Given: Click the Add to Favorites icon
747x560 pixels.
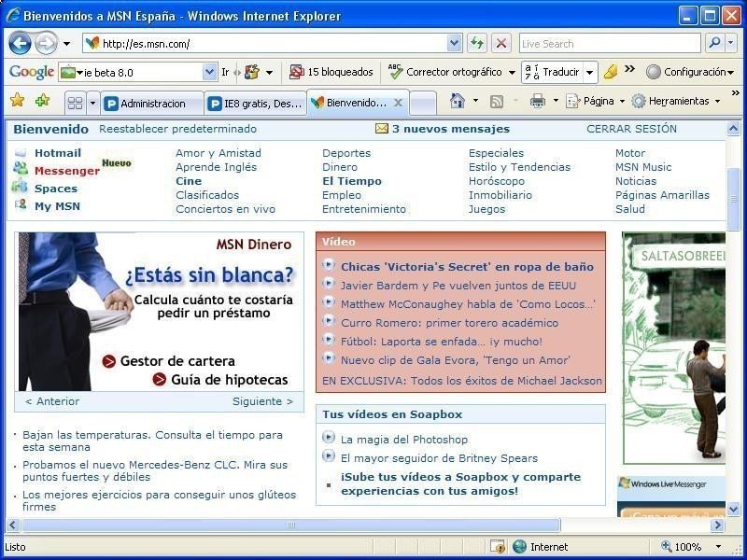Looking at the screenshot, I should click(x=42, y=101).
